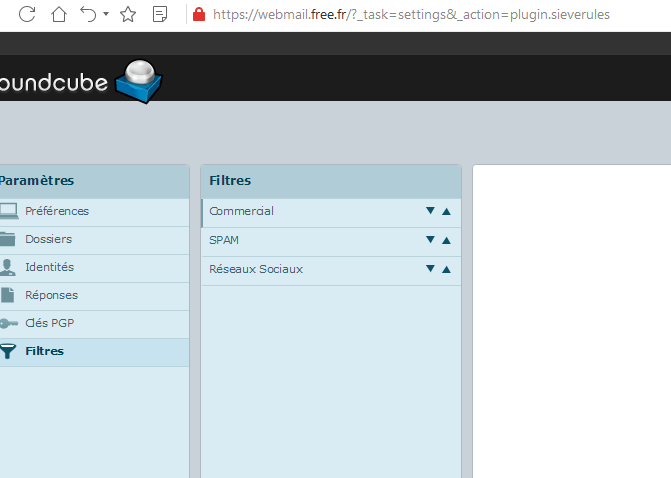Move SPAM filter up with arrow
Image resolution: width=671 pixels, height=478 pixels.
point(446,240)
